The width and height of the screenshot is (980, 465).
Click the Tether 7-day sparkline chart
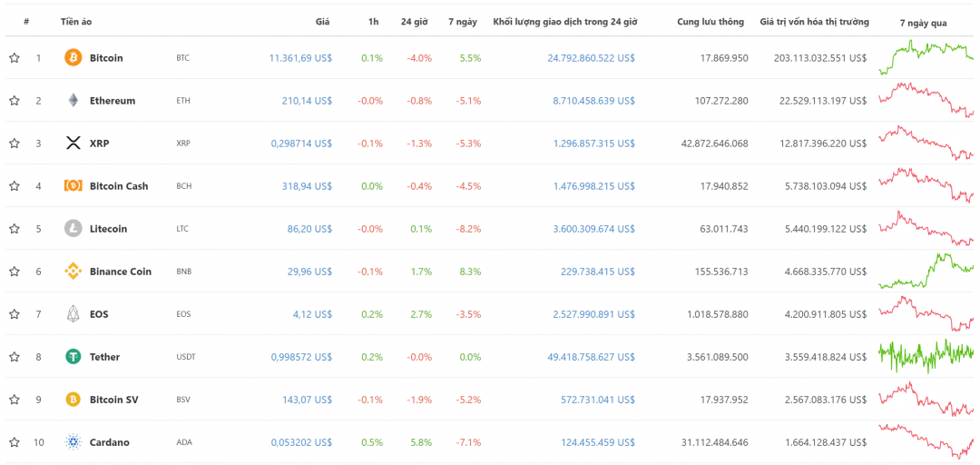pyautogui.click(x=926, y=357)
